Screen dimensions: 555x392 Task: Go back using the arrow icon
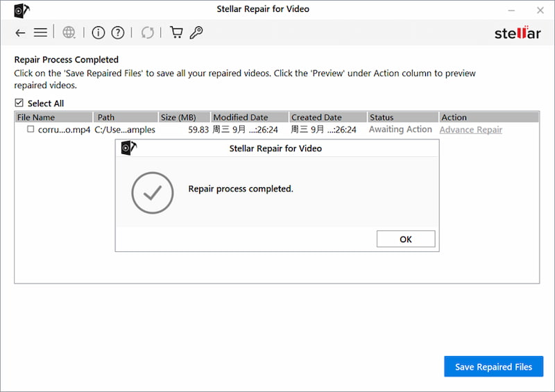[x=20, y=33]
